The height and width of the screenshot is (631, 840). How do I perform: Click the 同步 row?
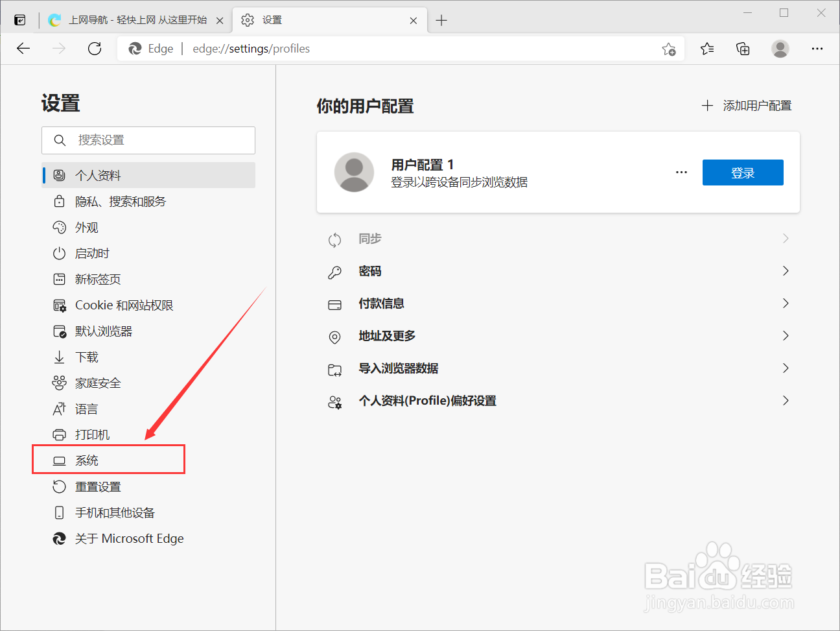(x=558, y=239)
